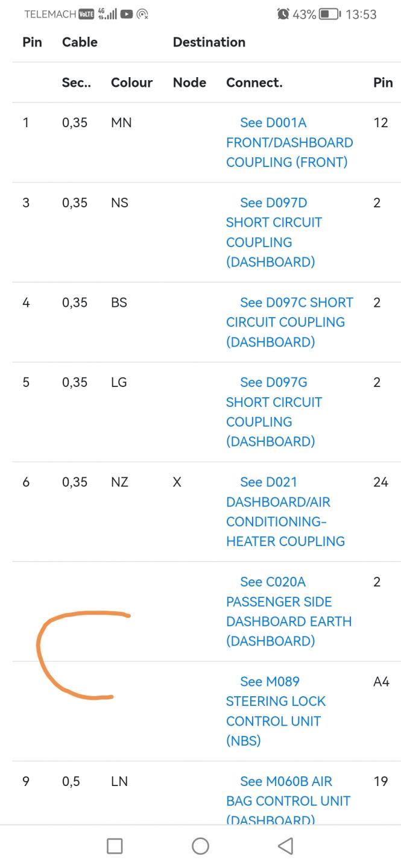Open D097D Short Circuit Coupling link
This screenshot has height=868, width=401.
274,232
